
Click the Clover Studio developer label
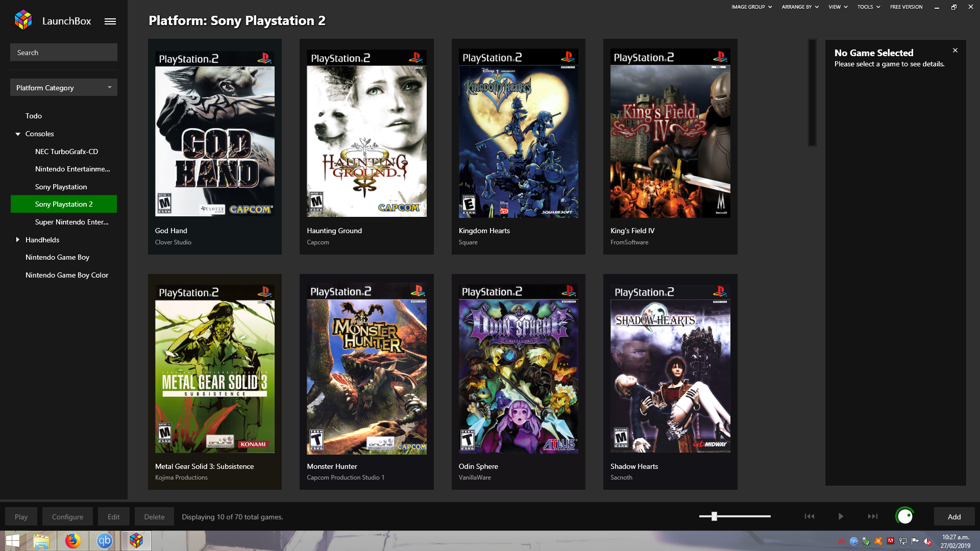(x=173, y=242)
